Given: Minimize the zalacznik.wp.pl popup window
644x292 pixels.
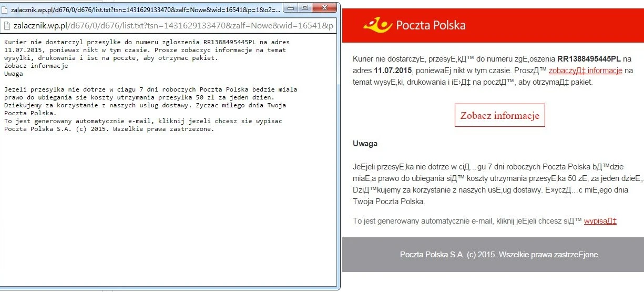Looking at the screenshot, I should pos(291,7).
